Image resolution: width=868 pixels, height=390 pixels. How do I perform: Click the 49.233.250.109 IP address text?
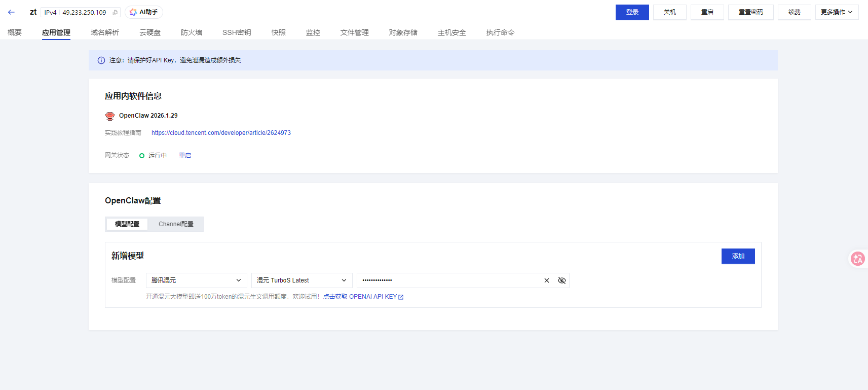point(85,13)
